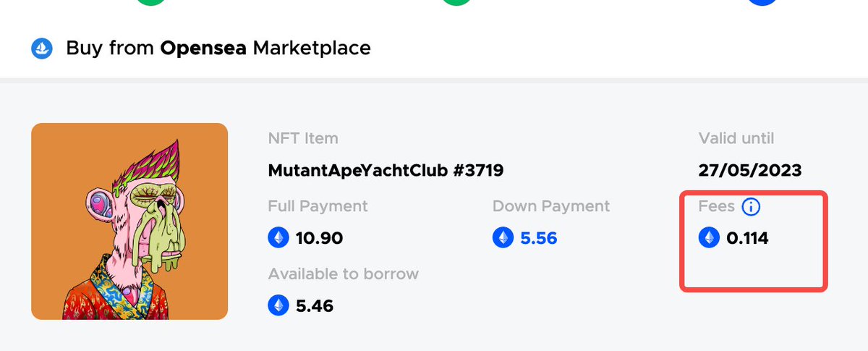This screenshot has height=351, width=868.
Task: Click the second green step circle at top
Action: (x=456, y=2)
